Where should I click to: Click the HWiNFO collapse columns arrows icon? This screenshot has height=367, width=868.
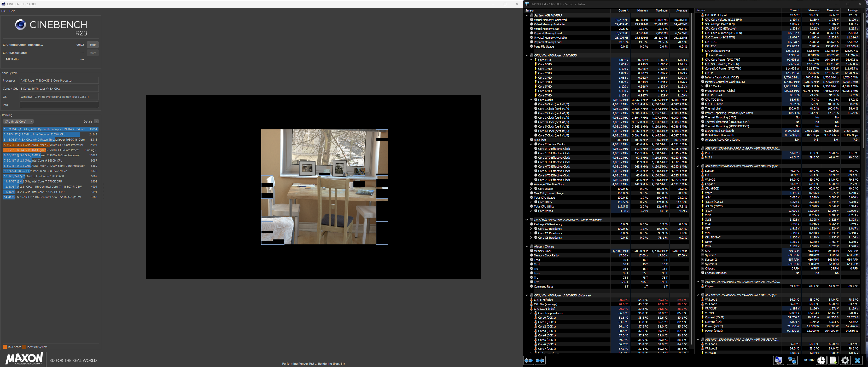[540, 360]
